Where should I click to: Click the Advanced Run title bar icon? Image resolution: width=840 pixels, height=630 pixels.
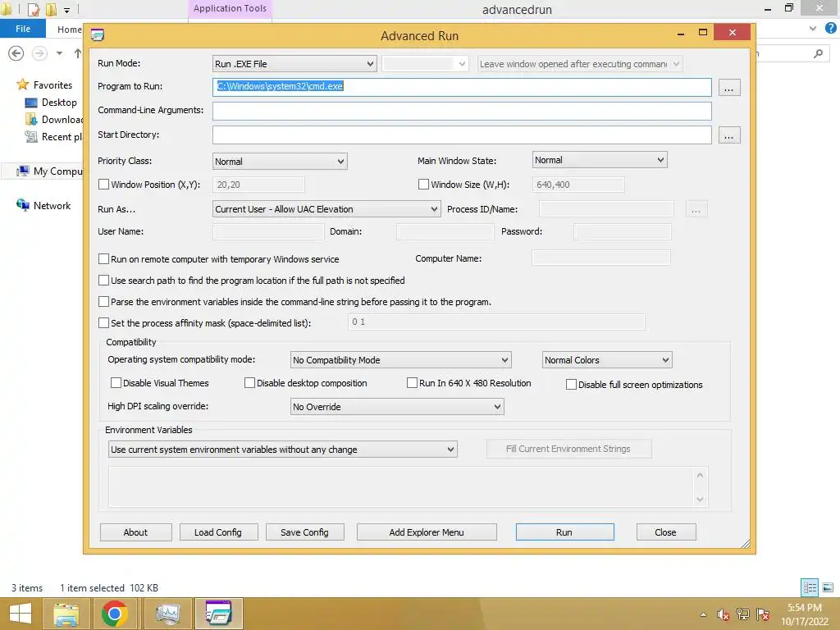[97, 35]
